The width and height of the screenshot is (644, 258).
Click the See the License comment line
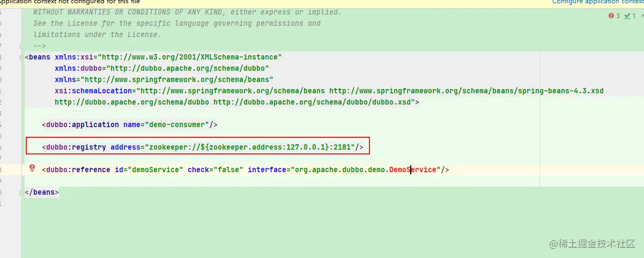(176, 23)
